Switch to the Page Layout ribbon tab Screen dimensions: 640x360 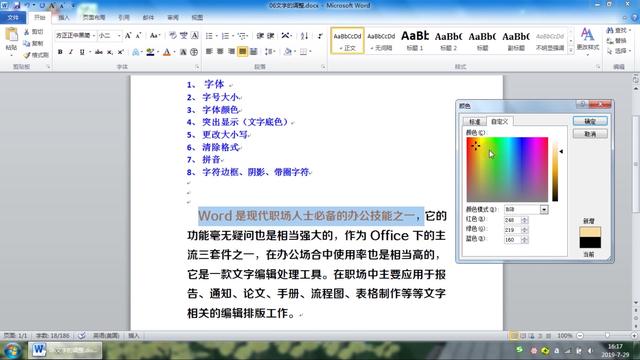click(x=93, y=18)
